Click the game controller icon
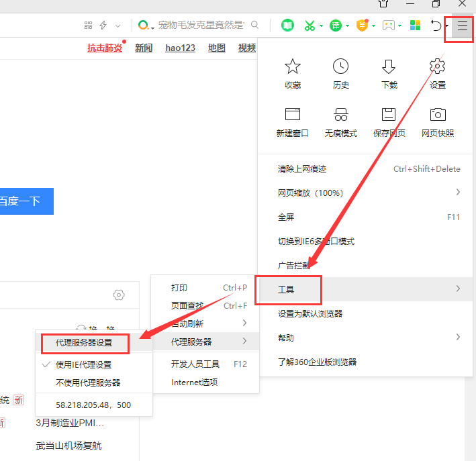Screen dimensions: 476x461 tap(389, 25)
